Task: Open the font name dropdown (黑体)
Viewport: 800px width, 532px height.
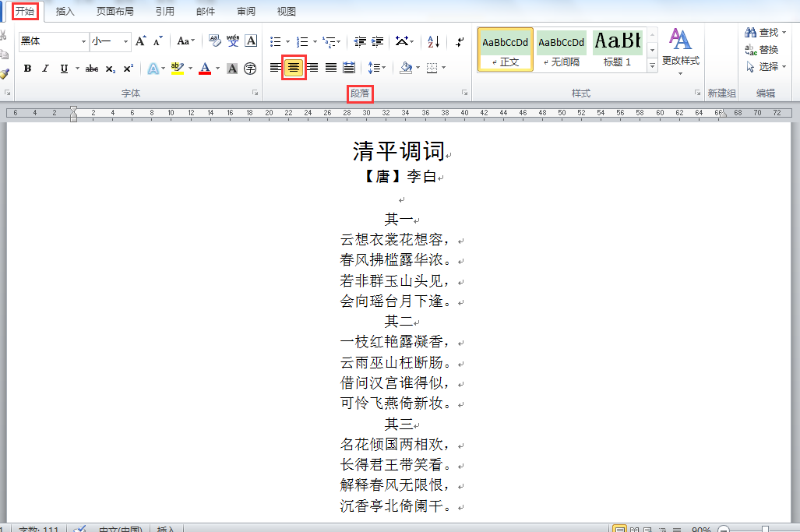Action: pyautogui.click(x=83, y=41)
